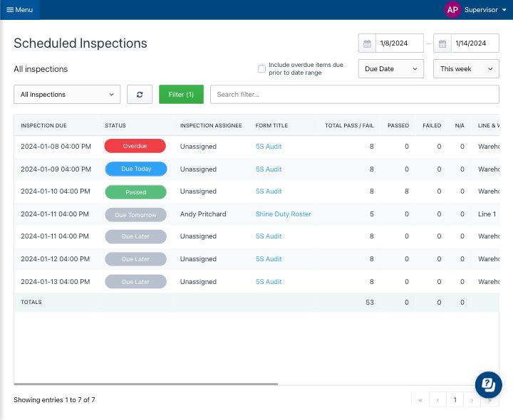Open 5S Audit link due 2024-01-13
The height and width of the screenshot is (420, 513).
(x=269, y=282)
